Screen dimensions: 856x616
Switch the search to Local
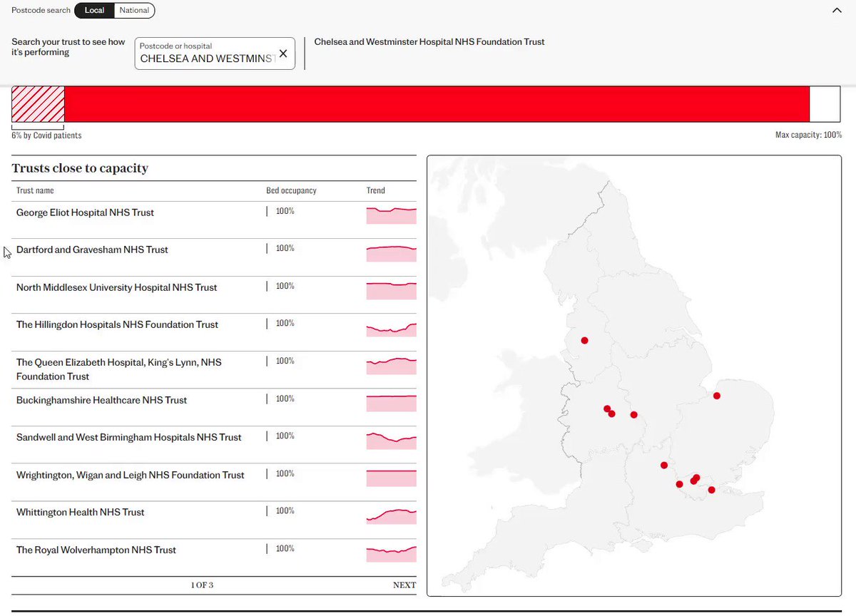pos(94,10)
